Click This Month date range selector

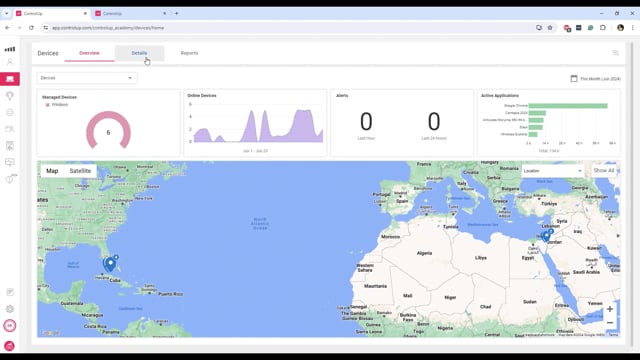596,78
